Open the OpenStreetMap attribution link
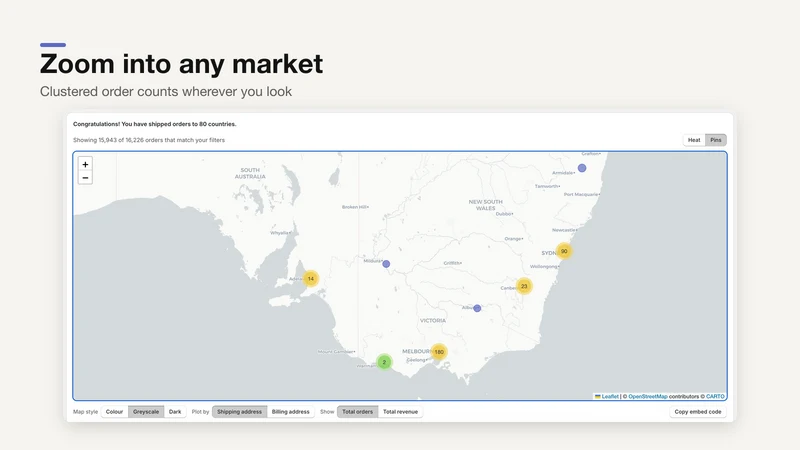Viewport: 800px width, 450px height. click(x=647, y=396)
